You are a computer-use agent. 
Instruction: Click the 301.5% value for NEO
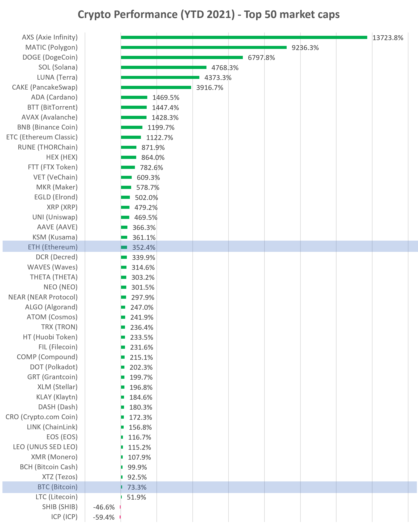point(143,287)
